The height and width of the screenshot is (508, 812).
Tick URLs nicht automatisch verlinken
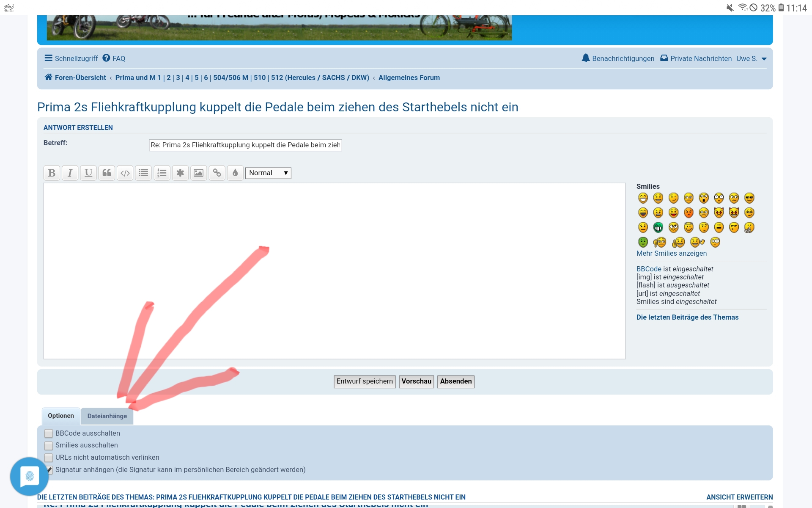(49, 458)
